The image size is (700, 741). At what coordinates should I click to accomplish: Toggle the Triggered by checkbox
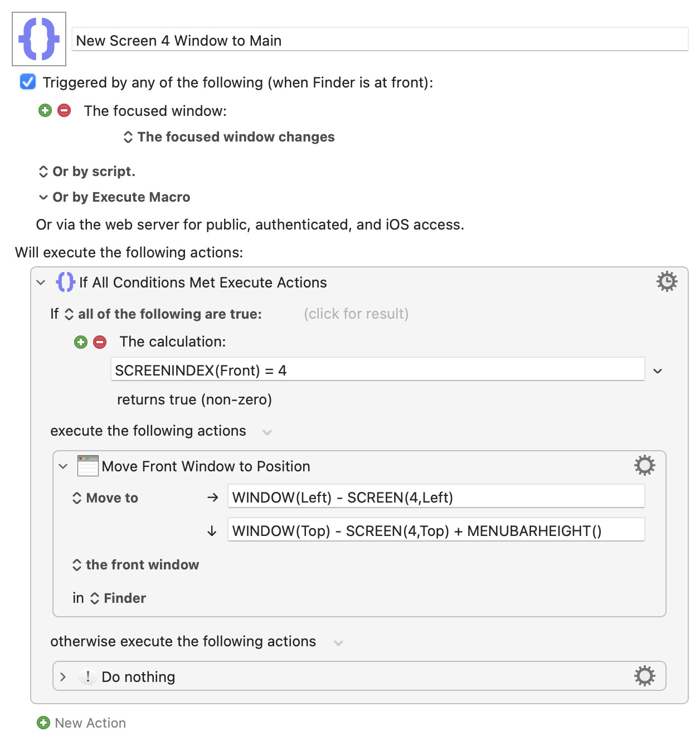28,82
